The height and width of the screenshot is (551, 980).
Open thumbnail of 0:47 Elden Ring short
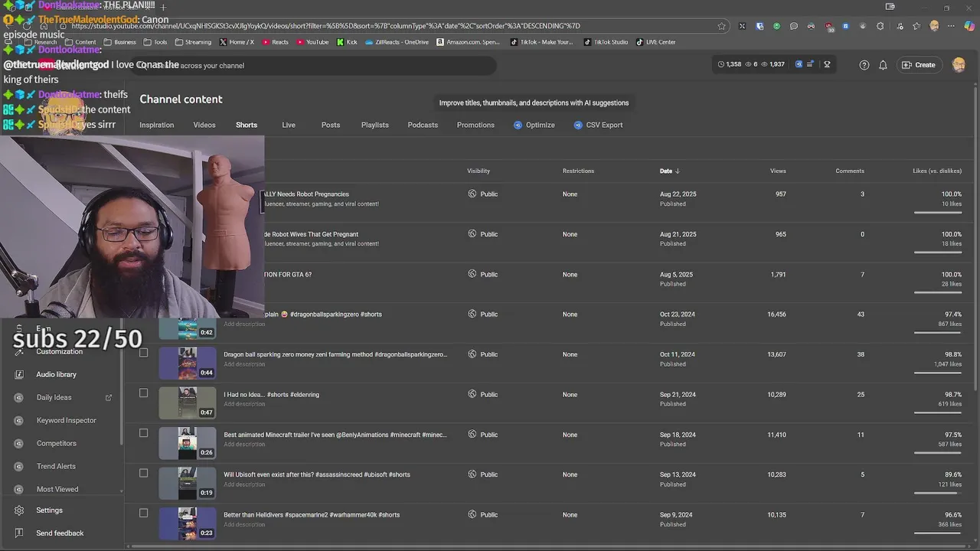(188, 403)
